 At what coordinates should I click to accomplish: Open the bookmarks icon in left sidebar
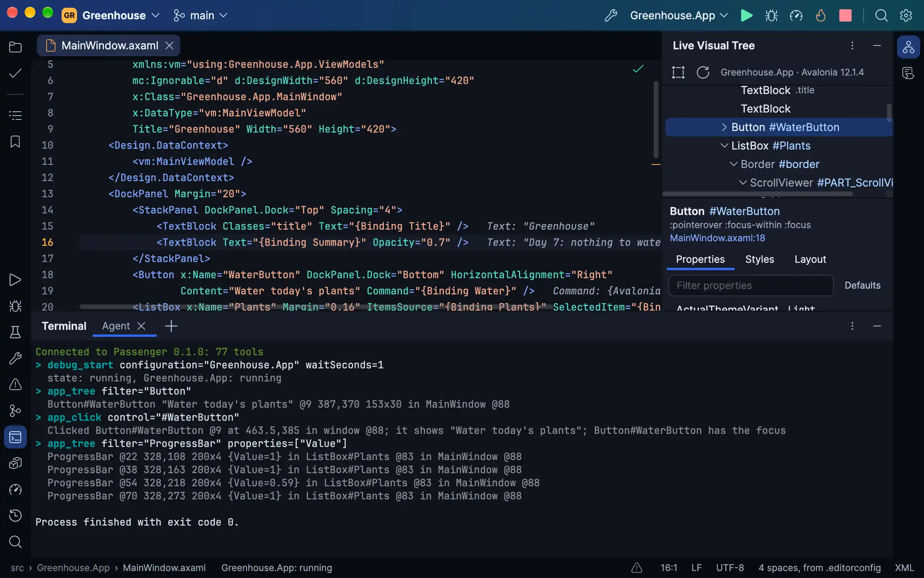15,141
